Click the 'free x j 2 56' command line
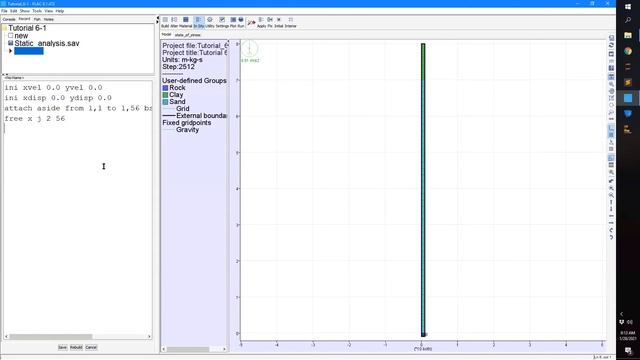Viewport: 640px width, 360px height. [35, 119]
